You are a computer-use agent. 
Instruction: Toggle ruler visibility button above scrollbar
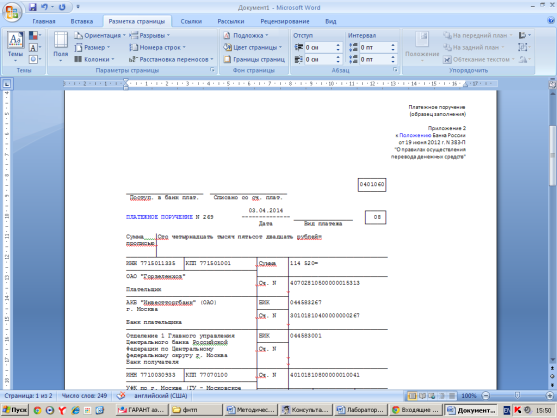(552, 84)
